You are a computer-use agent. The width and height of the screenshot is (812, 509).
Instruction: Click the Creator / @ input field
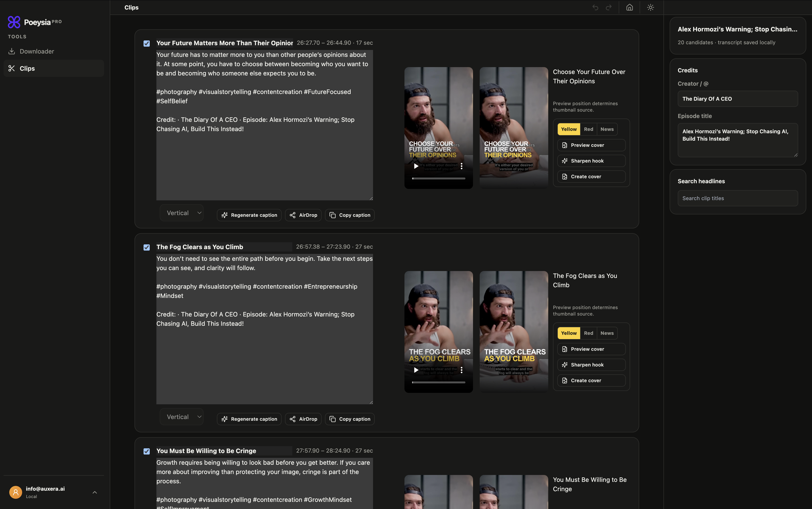(x=737, y=99)
